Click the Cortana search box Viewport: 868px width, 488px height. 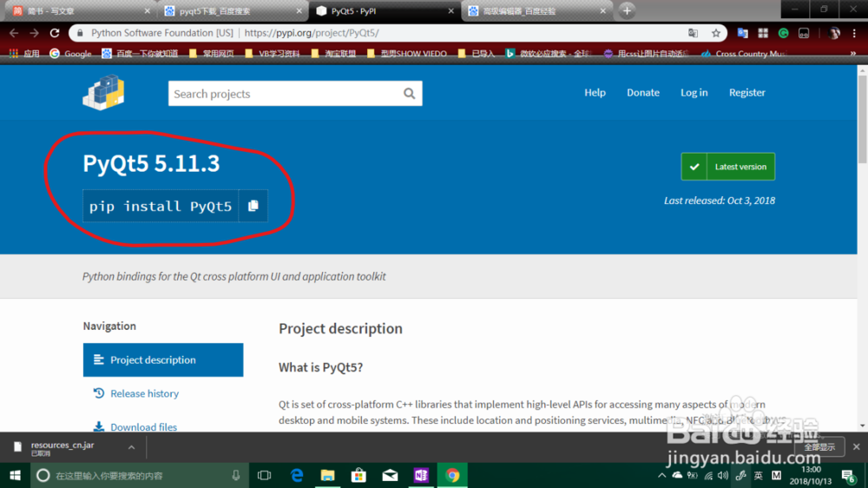coord(138,475)
